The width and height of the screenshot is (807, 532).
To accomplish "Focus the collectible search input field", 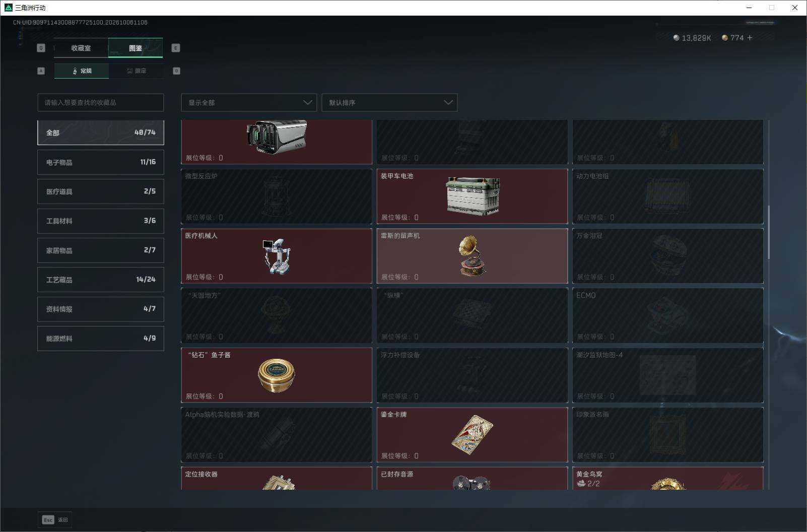I will tap(101, 102).
